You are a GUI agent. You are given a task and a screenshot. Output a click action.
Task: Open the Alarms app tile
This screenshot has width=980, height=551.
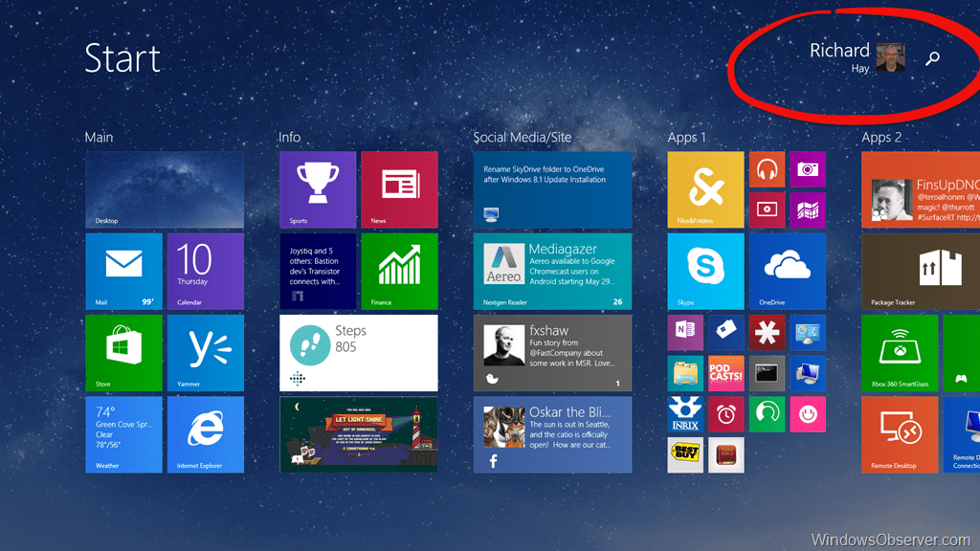[x=725, y=414]
